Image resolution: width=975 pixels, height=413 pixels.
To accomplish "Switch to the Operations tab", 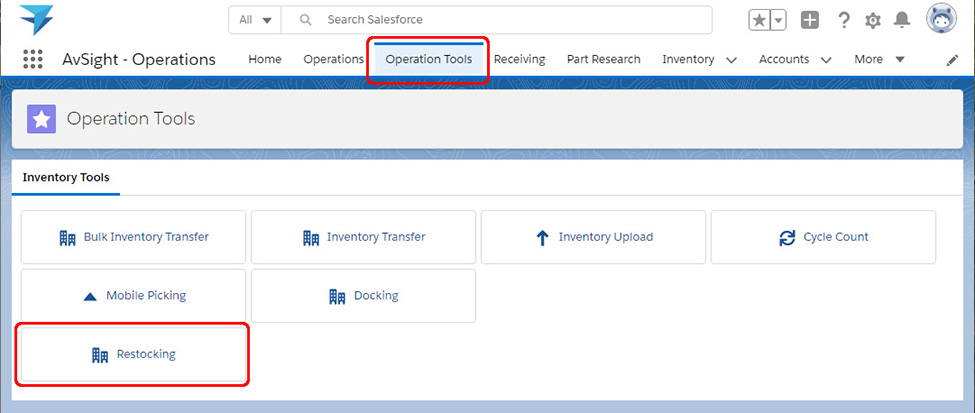I will pyautogui.click(x=333, y=59).
